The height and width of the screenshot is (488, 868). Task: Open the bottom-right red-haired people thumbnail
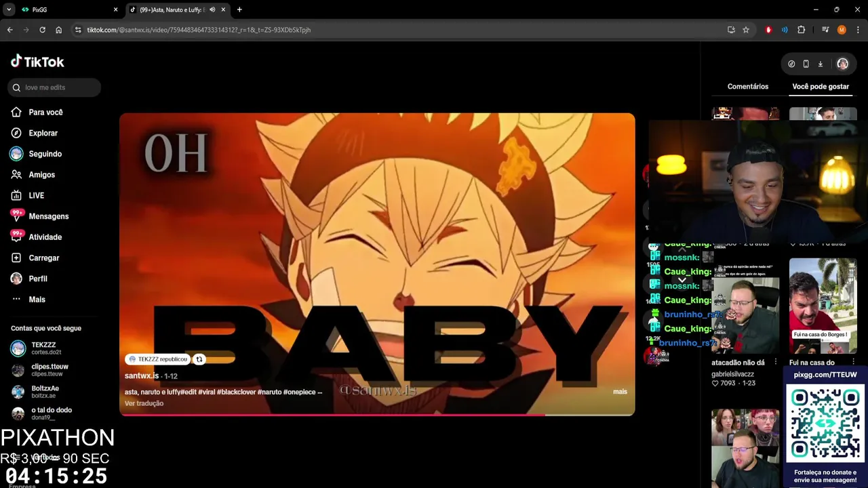[745, 447]
